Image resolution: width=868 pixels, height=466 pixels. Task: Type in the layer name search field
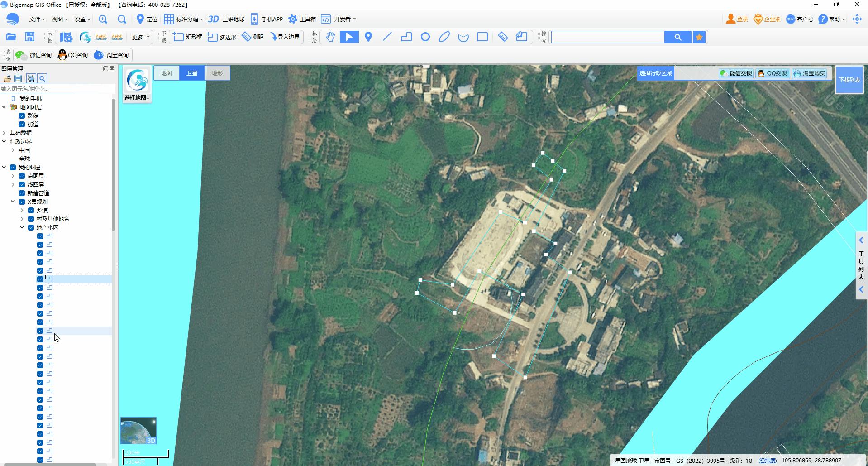(54, 89)
